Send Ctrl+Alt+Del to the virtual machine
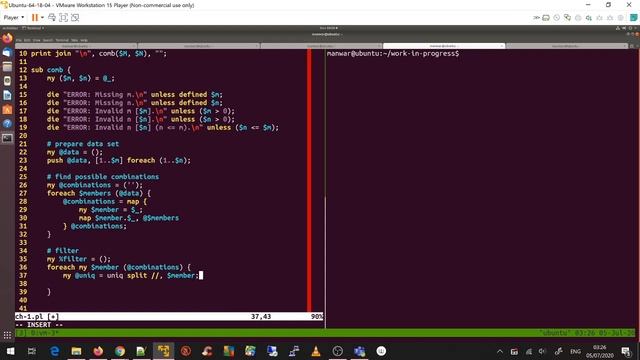The image size is (640, 360). (52, 18)
